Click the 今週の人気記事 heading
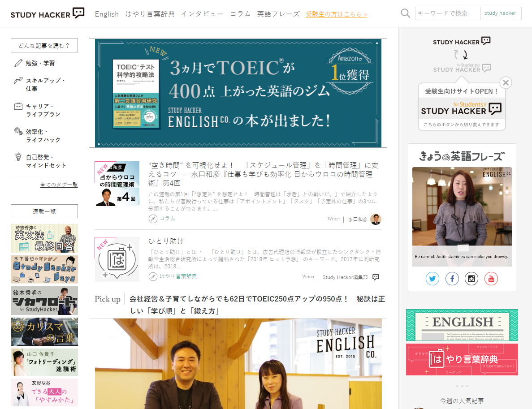 coord(462,400)
